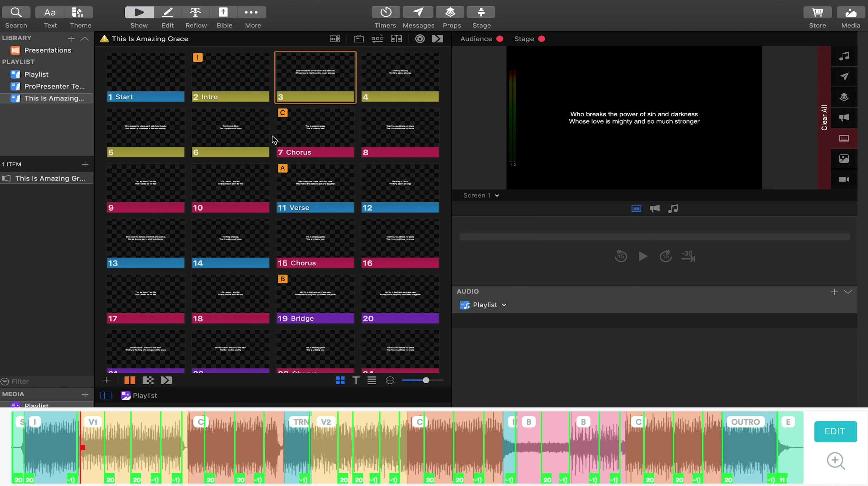Select the Timers tool icon
Screen dimensions: 868x486
(x=384, y=12)
